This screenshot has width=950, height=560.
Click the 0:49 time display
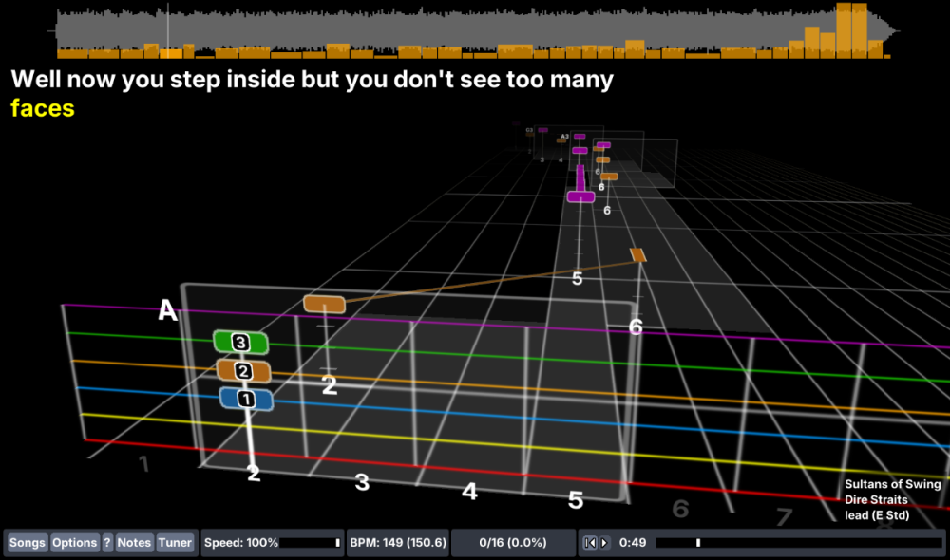(632, 542)
